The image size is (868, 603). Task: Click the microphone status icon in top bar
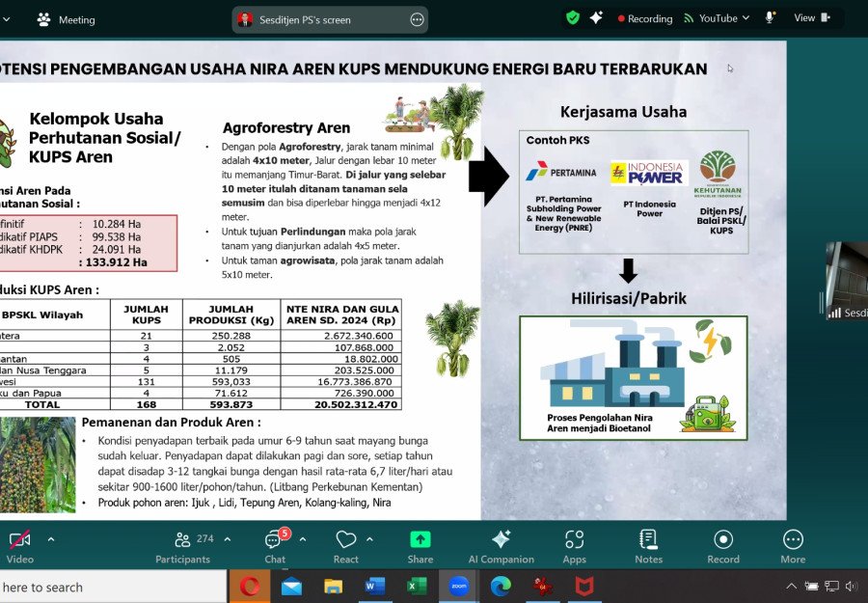coord(770,17)
